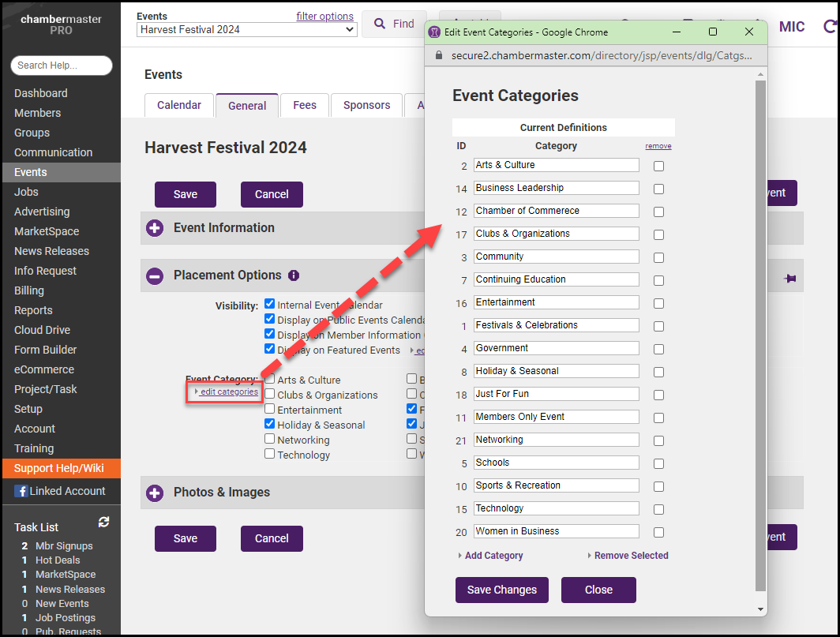Switch to the Fees tab
The width and height of the screenshot is (840, 637).
point(305,105)
